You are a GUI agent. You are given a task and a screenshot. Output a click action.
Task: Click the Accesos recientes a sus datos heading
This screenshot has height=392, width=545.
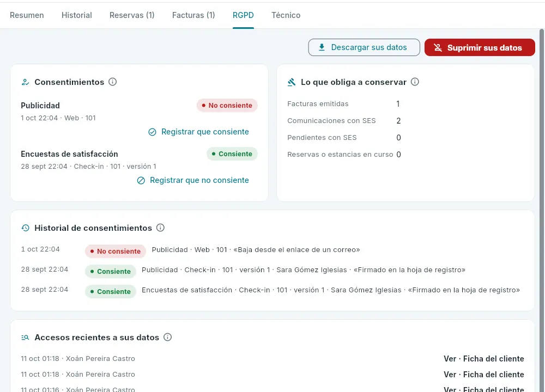pyautogui.click(x=97, y=338)
